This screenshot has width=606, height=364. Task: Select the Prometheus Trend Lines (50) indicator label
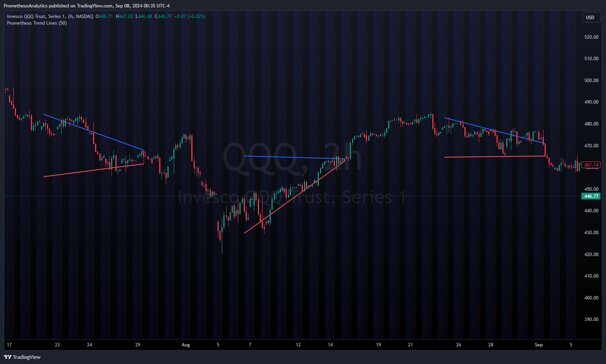click(x=37, y=23)
